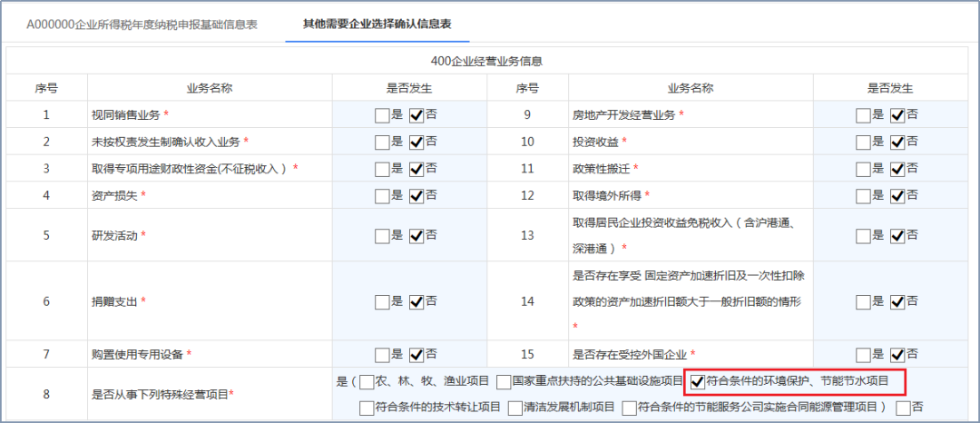The image size is (980, 423).
Task: Toggle 否 for 政策性搬迁
Action: (x=897, y=169)
